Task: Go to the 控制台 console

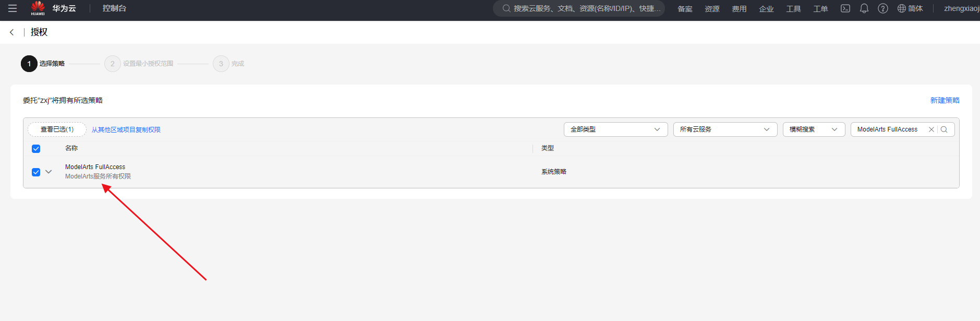Action: (x=114, y=8)
